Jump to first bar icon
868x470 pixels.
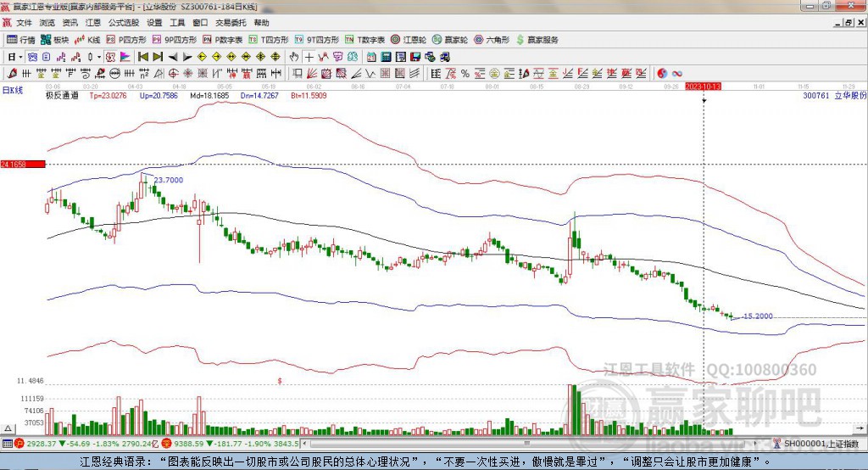coord(143,57)
